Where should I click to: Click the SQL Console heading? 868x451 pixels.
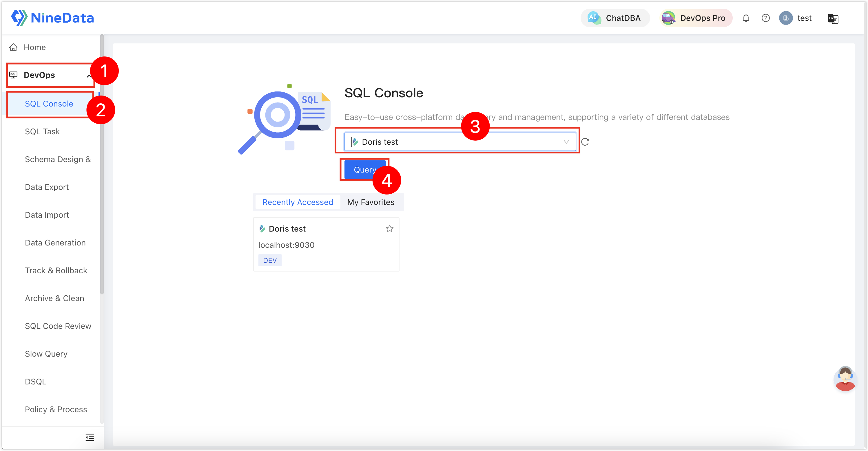(x=384, y=93)
